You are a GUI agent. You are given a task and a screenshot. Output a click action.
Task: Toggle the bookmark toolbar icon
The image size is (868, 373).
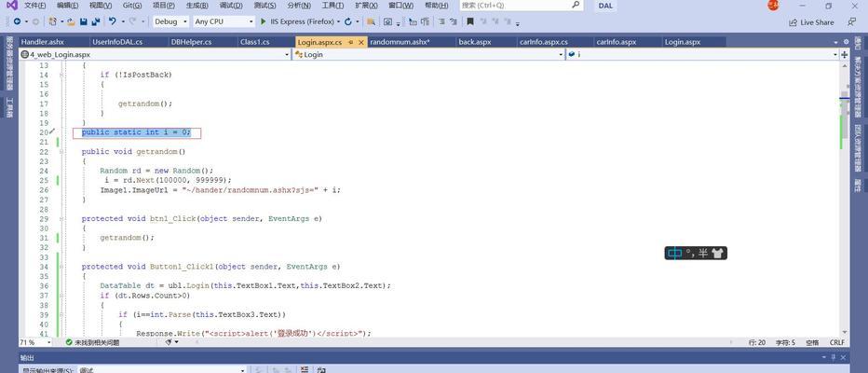coord(470,21)
